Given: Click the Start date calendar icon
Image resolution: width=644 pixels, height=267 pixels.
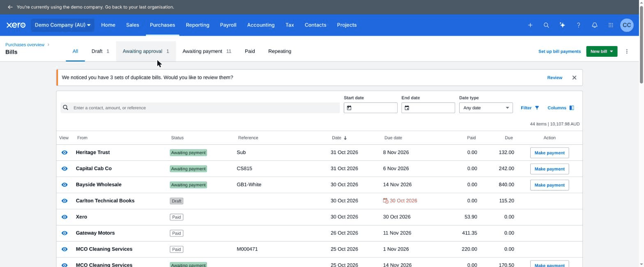Looking at the screenshot, I should [349, 108].
